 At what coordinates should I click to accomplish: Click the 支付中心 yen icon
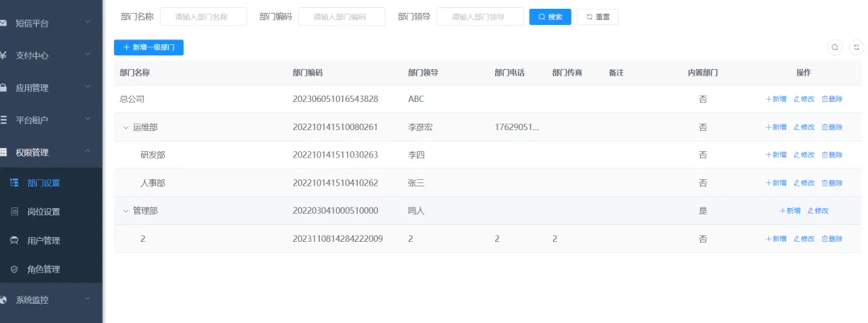[x=3, y=55]
